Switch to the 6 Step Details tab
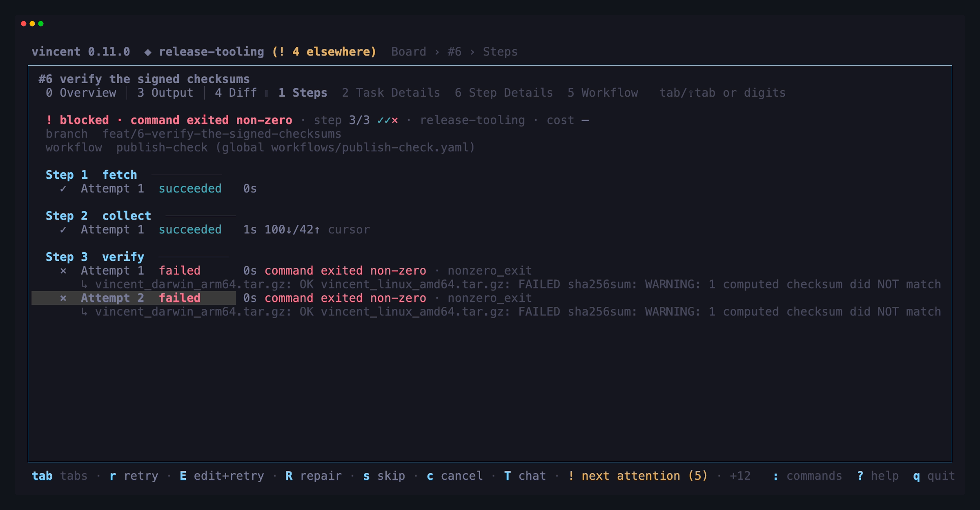 [x=503, y=93]
